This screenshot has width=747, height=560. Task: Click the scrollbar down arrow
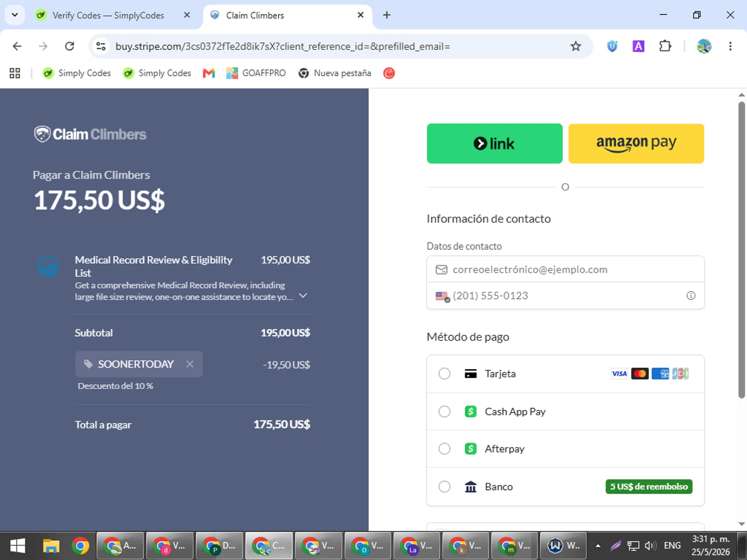coord(742,524)
